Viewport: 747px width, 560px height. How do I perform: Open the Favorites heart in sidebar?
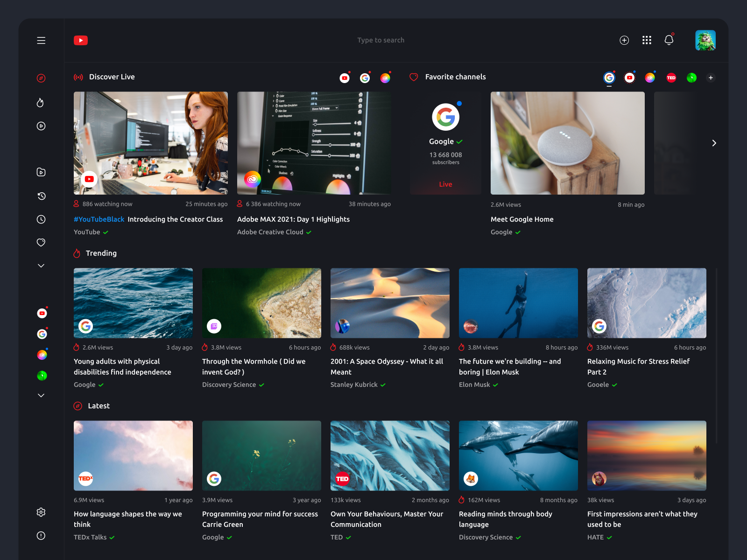point(41,242)
